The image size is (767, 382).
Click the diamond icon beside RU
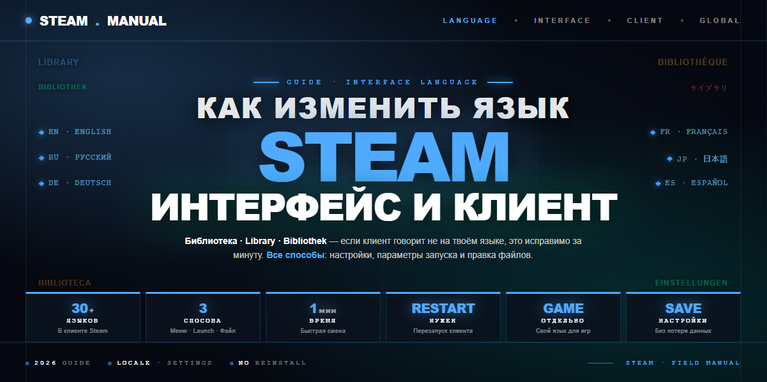[42, 157]
